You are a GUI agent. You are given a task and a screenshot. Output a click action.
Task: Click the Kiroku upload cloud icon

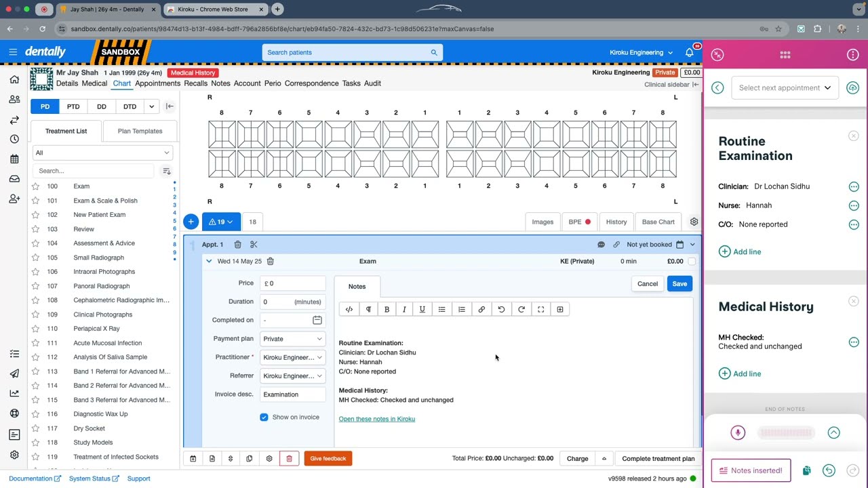(x=853, y=87)
